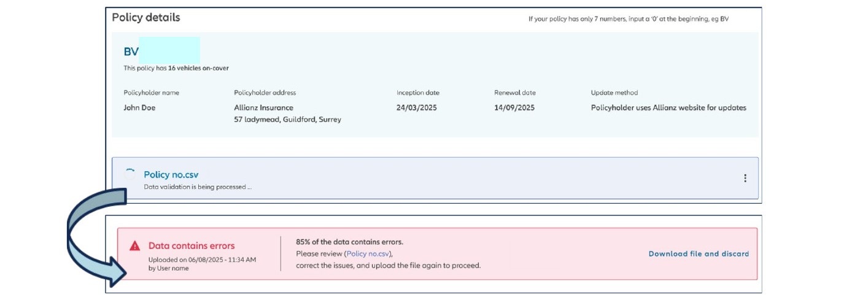Click 'Uploaded on 06/08/2025 - 11:34 AM' text
Viewport: 868px width, 297px height.
202,260
